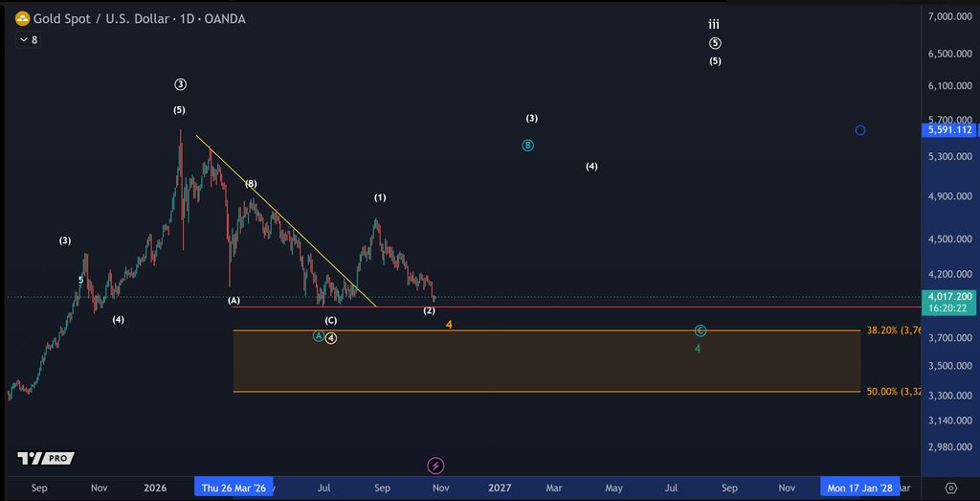Select the blue 5,591.112 price axis label
Image resolution: width=980 pixels, height=501 pixels.
click(950, 130)
